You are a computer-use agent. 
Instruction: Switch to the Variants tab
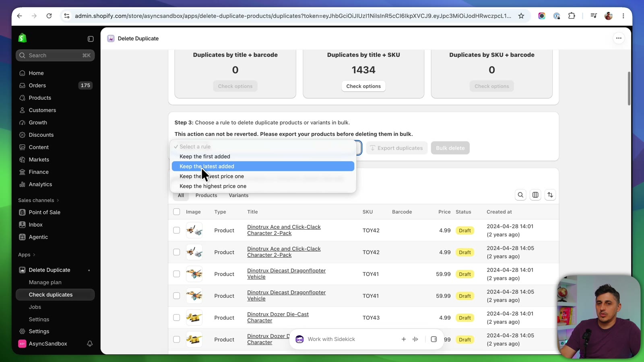pyautogui.click(x=239, y=195)
